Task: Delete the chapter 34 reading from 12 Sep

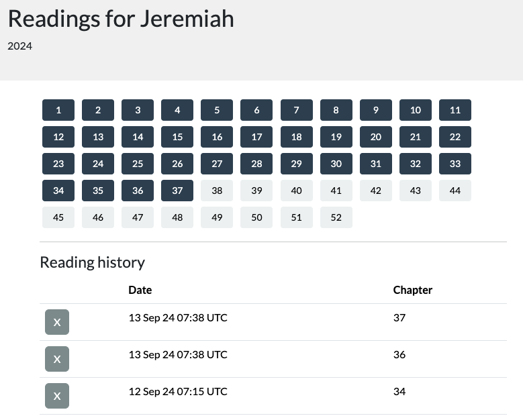Action: [57, 396]
